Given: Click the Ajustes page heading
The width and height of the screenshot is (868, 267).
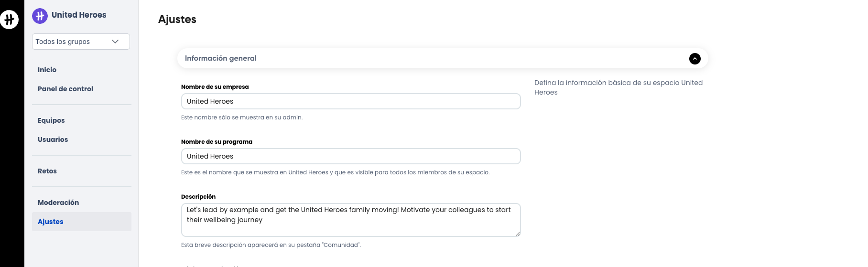Looking at the screenshot, I should [177, 19].
